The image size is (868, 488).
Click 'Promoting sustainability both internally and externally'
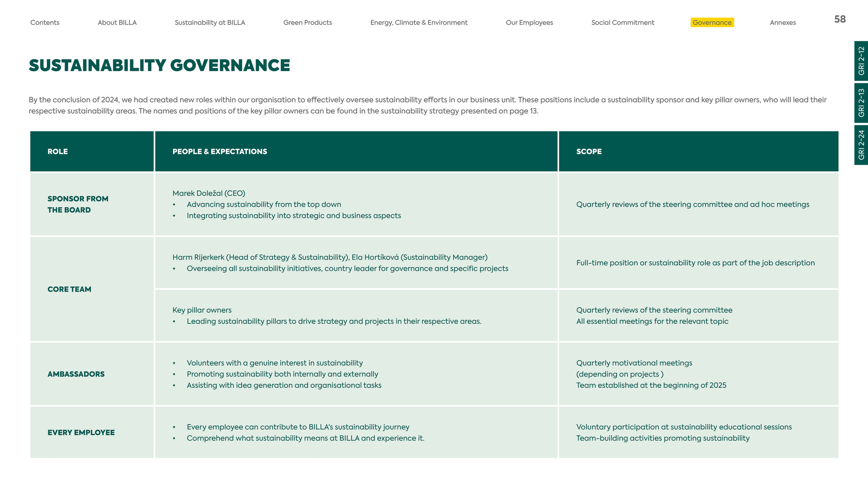[282, 374]
